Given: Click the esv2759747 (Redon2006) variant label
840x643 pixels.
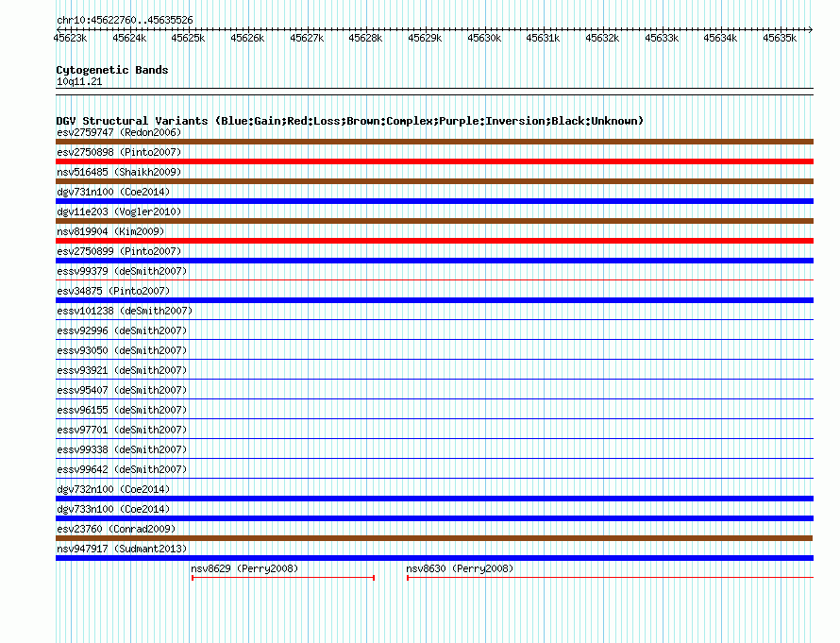Looking at the screenshot, I should click(x=119, y=132).
